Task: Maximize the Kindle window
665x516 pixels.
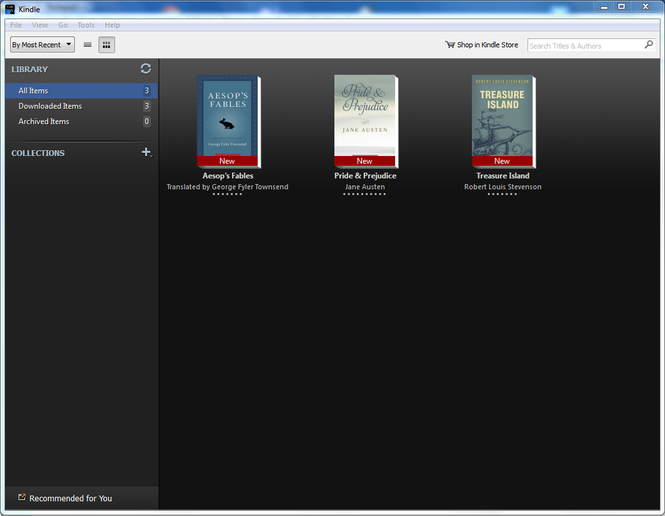Action: tap(622, 7)
